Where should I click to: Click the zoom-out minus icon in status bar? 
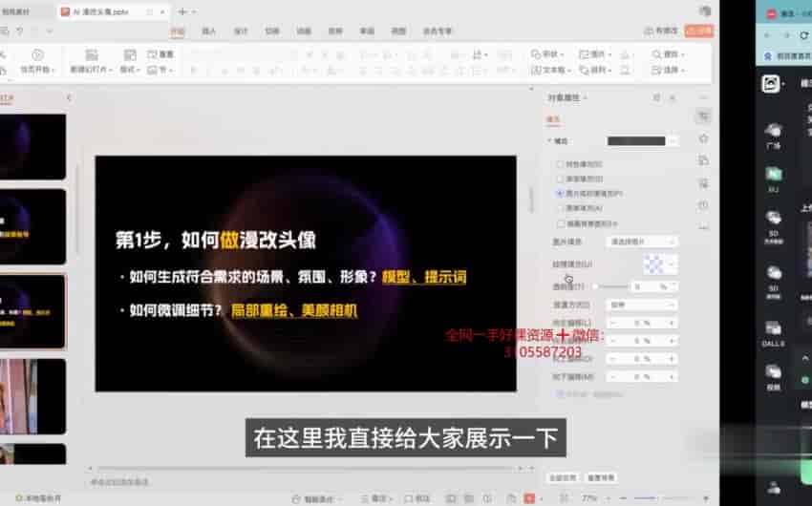tap(623, 497)
